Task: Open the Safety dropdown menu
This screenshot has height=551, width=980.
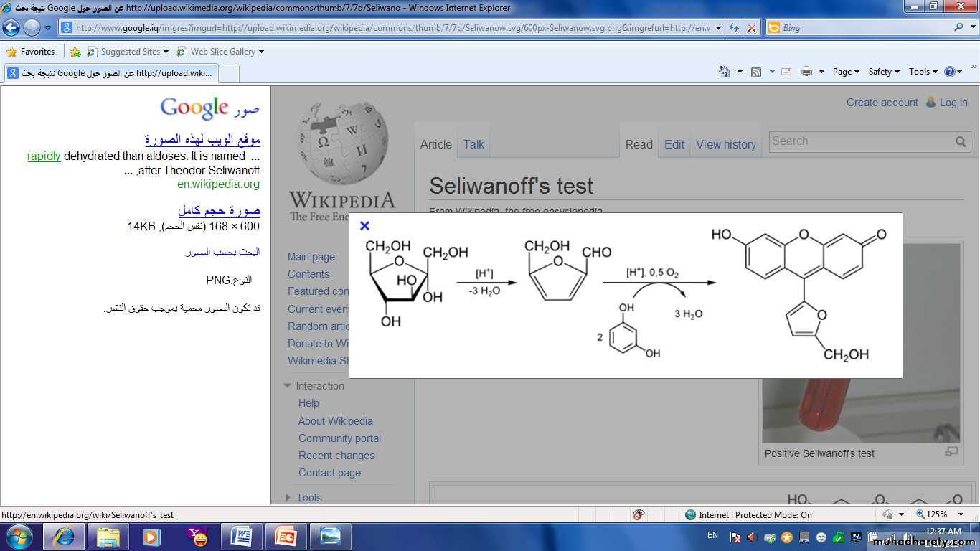Action: 884,72
